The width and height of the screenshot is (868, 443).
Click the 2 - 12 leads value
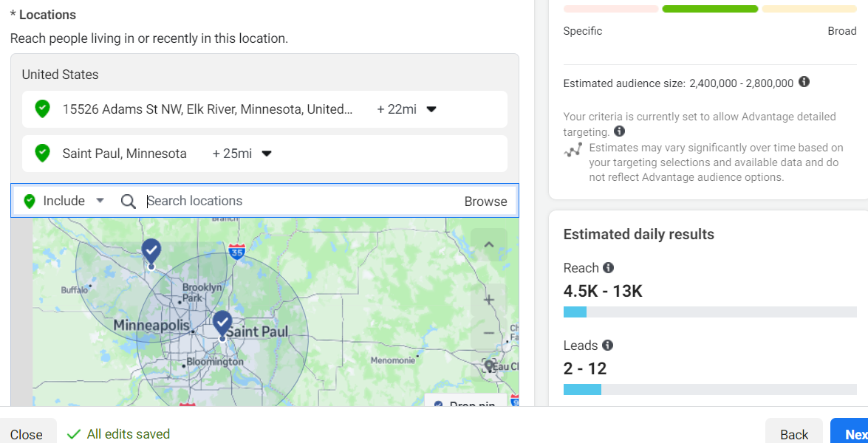[x=585, y=368]
